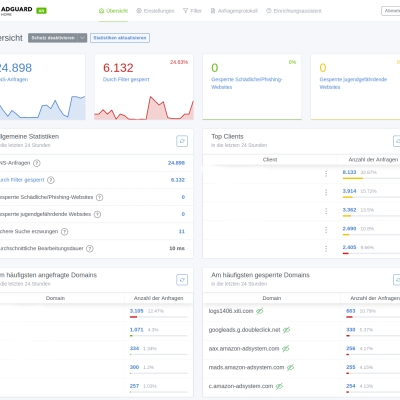This screenshot has width=400, height=400.
Task: Select the googleads.g.doubleclick.net domain
Action: coord(244,330)
